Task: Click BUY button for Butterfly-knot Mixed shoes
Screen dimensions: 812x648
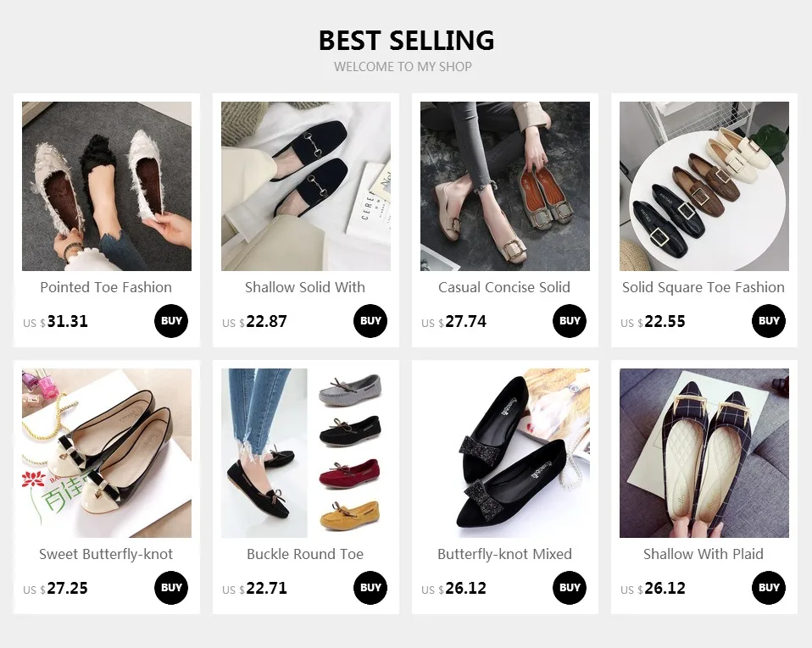Action: click(x=570, y=588)
